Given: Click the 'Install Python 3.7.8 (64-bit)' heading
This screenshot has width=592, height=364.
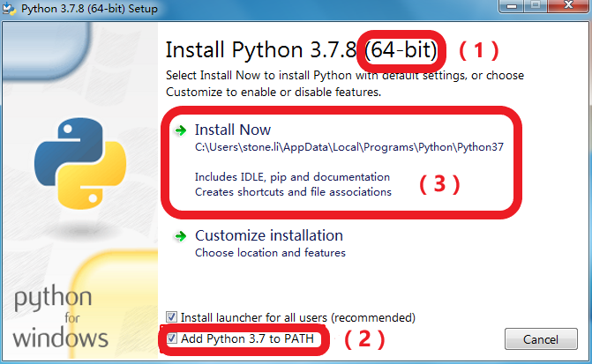Looking at the screenshot, I should (301, 50).
